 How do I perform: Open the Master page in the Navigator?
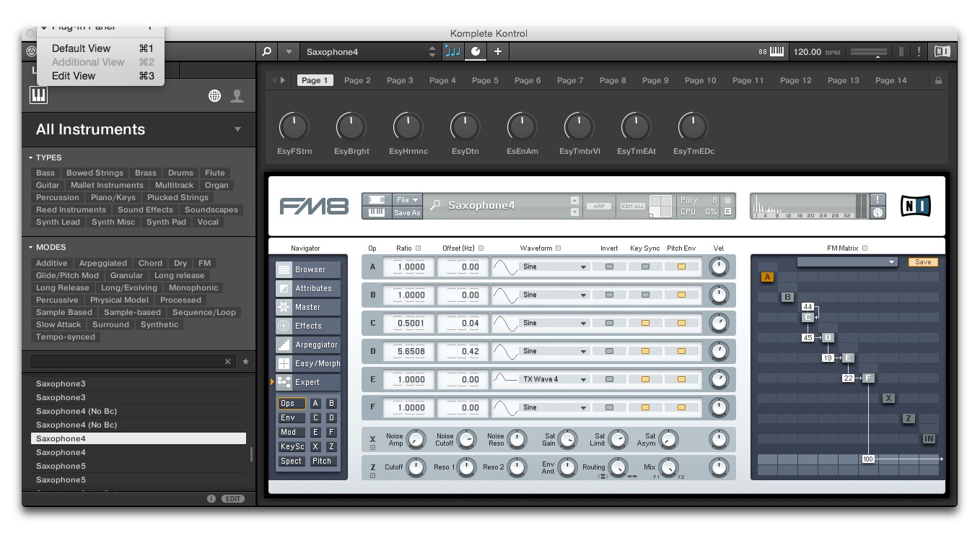tap(308, 307)
